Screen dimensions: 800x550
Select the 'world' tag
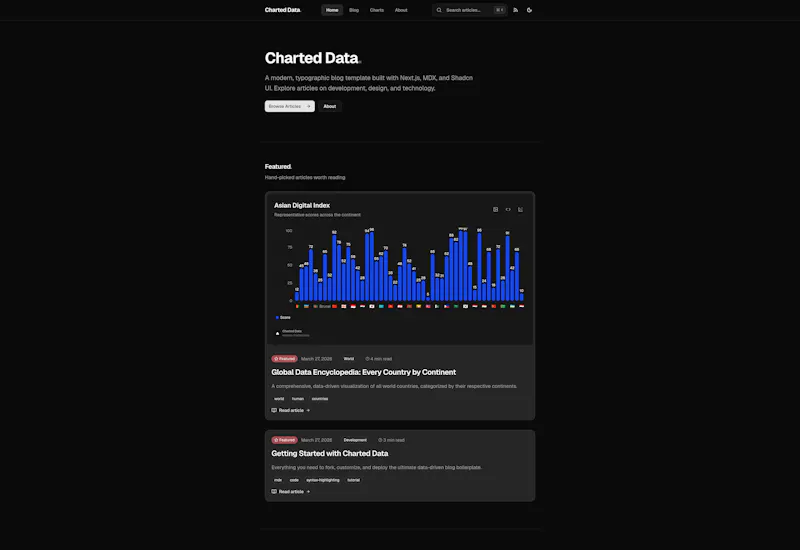point(279,399)
